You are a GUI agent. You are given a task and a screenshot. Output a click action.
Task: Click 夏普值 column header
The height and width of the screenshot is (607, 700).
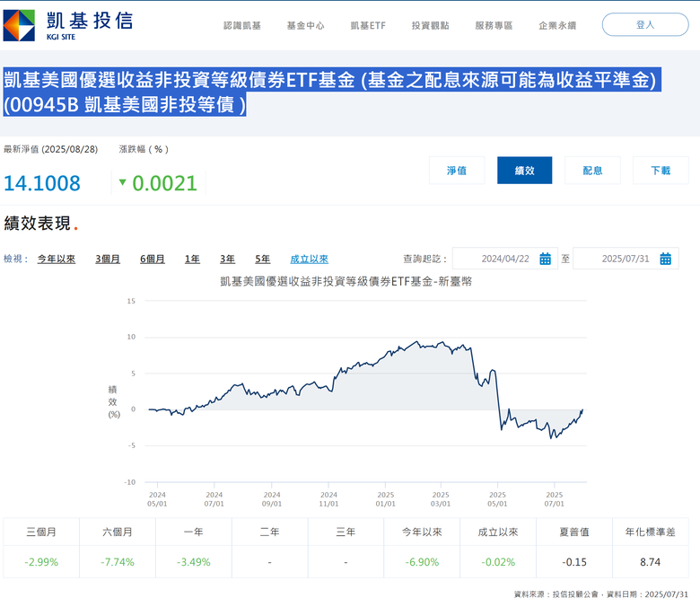click(574, 532)
